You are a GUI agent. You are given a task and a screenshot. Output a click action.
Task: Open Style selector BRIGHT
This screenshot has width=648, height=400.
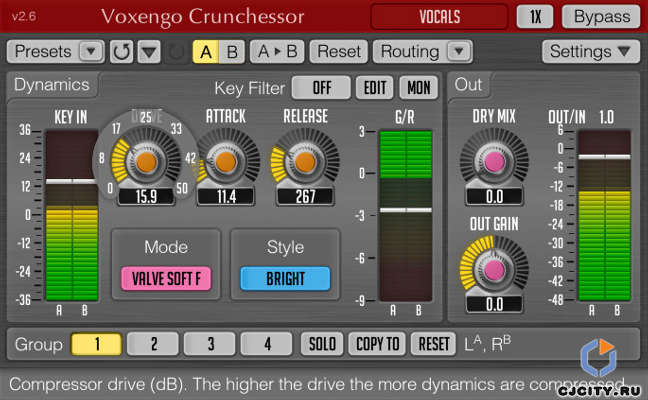[x=285, y=279]
